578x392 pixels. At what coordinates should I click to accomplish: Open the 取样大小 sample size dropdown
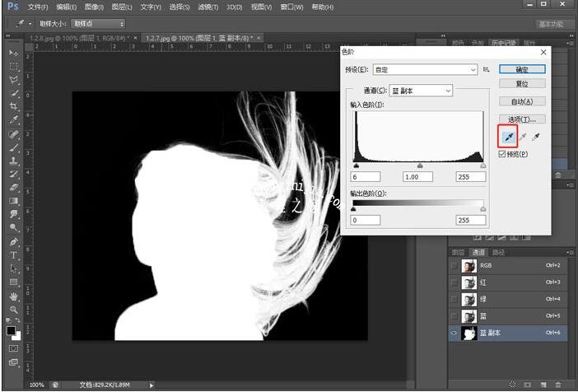pyautogui.click(x=98, y=24)
